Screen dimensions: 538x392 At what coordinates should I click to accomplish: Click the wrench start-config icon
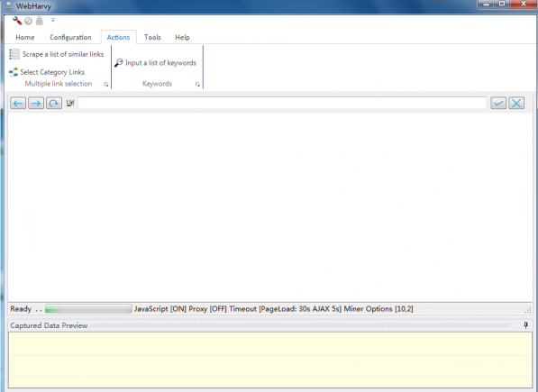tap(17, 21)
